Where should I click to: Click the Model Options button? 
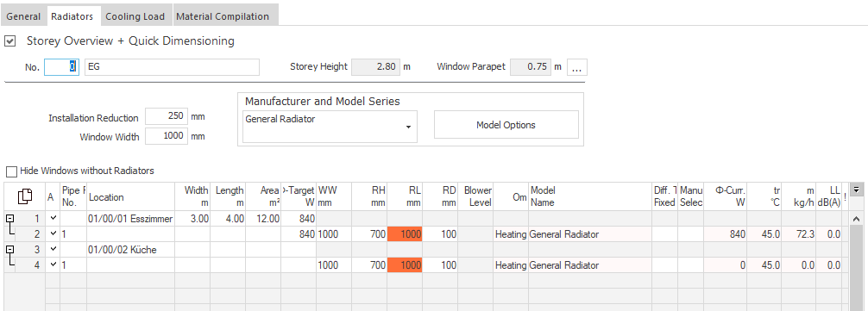point(506,125)
